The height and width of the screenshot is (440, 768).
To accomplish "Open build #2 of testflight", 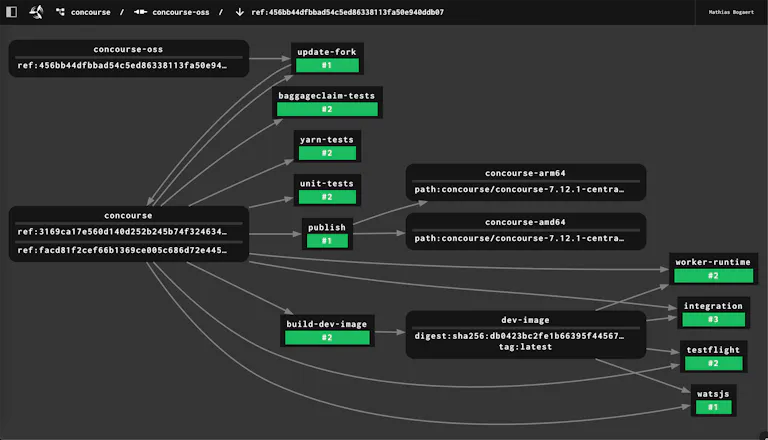I will click(x=713, y=364).
